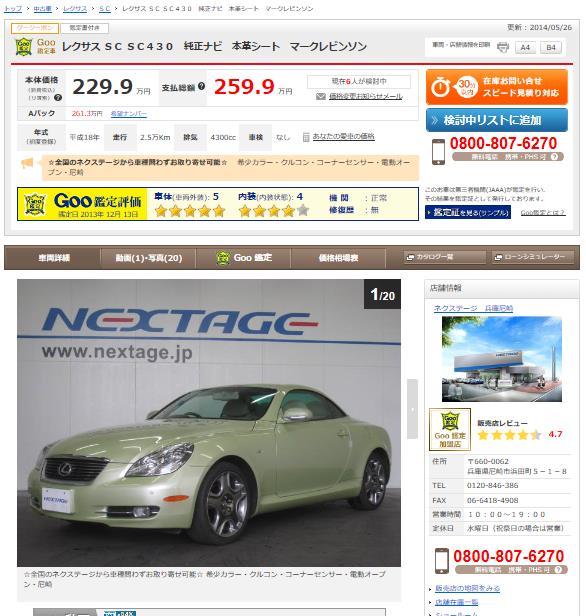The width and height of the screenshot is (586, 616).
Task: Click the 229.9 base price text
Action: [103, 87]
